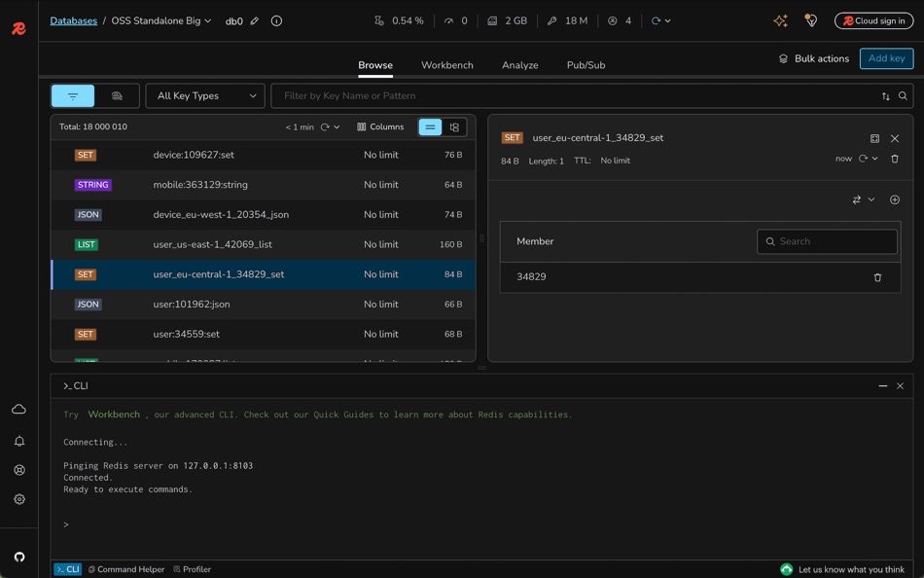This screenshot has width=924, height=578.
Task: Expand the OSS Standalone Big database dropdown
Action: point(160,20)
